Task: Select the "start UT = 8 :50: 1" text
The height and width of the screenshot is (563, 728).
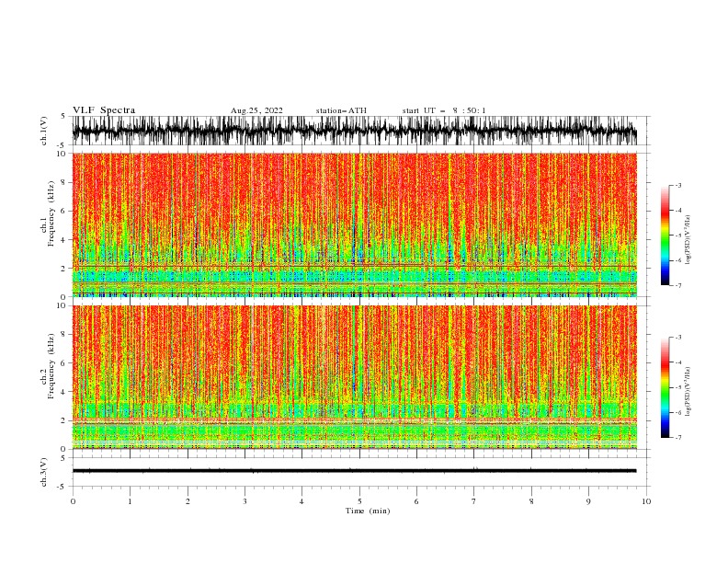Action: point(444,110)
